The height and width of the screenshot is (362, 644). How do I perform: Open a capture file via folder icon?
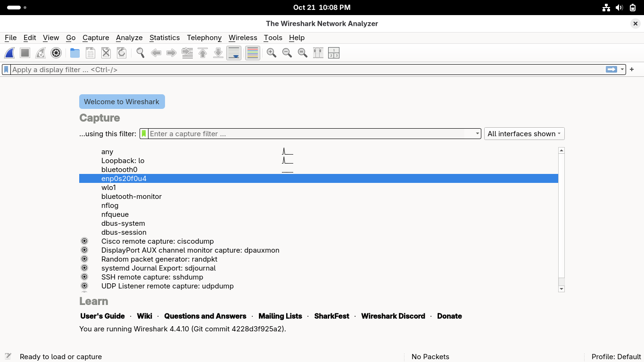pyautogui.click(x=75, y=53)
